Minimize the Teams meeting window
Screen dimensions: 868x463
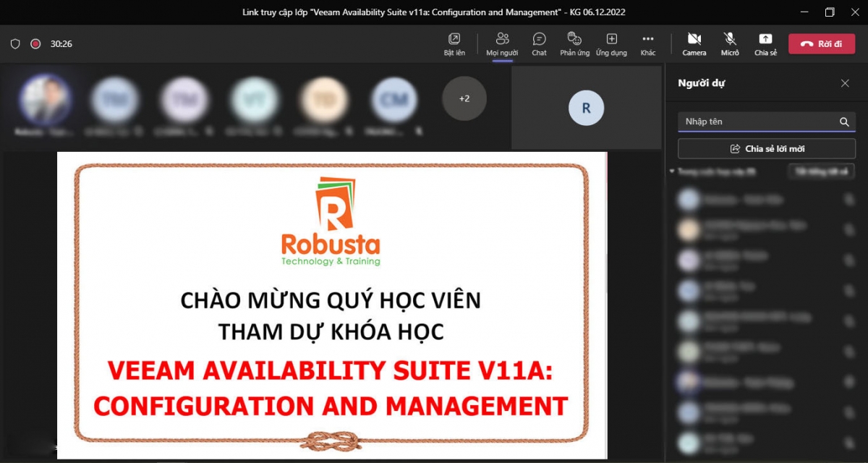tap(806, 12)
